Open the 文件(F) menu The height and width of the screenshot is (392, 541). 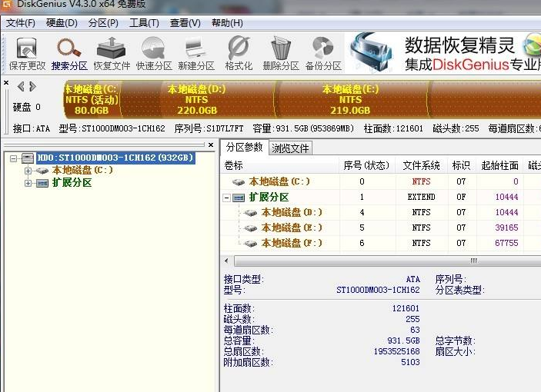[x=21, y=23]
